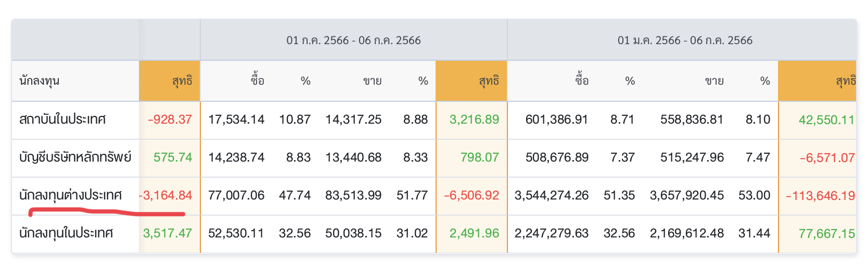Select the green 3,517.47 net cell
The image size is (868, 279).
click(x=168, y=233)
